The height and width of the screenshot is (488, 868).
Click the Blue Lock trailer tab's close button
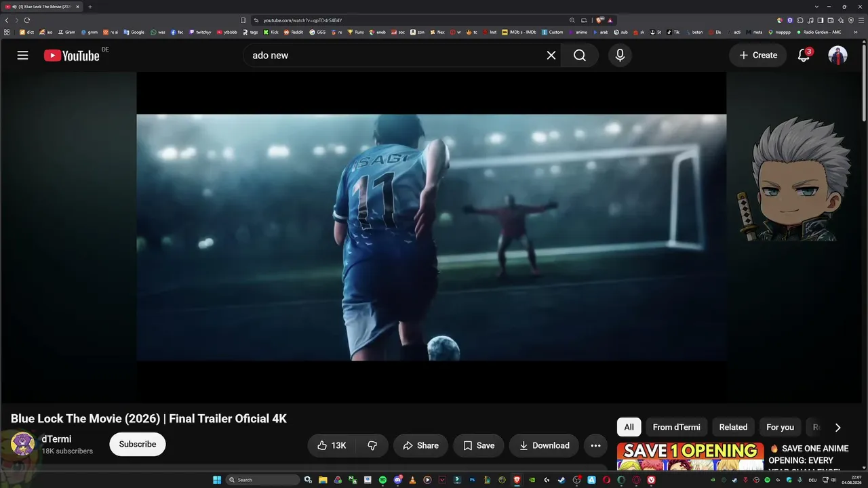click(x=78, y=7)
